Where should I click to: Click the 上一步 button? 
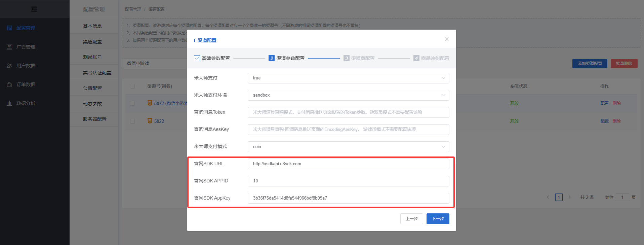coord(412,219)
